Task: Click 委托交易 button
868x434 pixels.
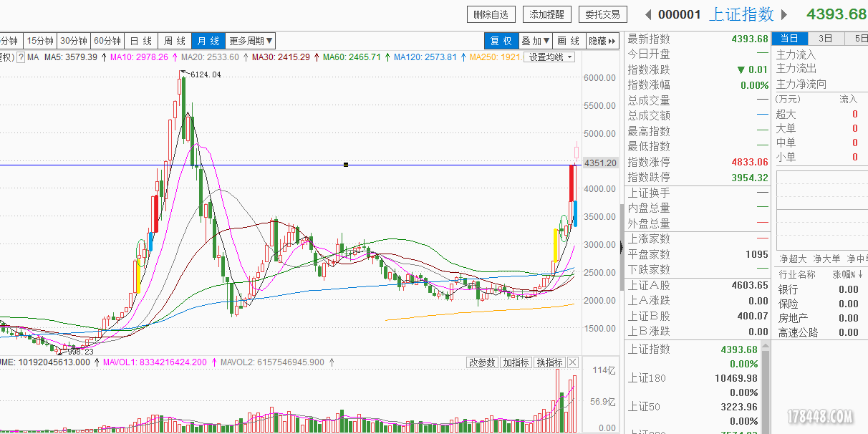Action: click(603, 14)
